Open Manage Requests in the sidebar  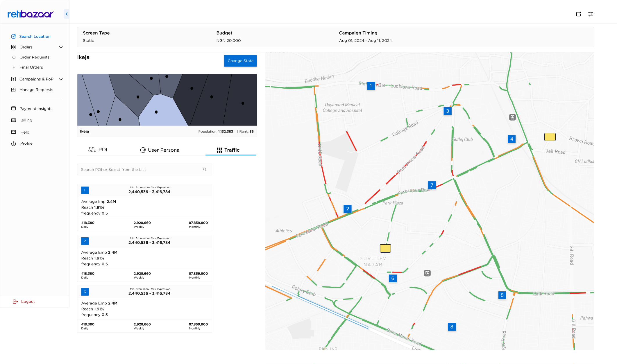[36, 90]
